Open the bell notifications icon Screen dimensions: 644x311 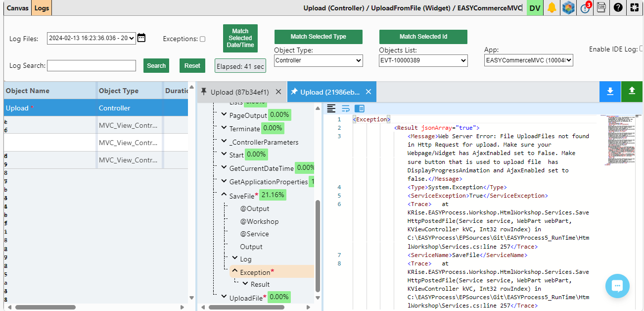pyautogui.click(x=552, y=8)
